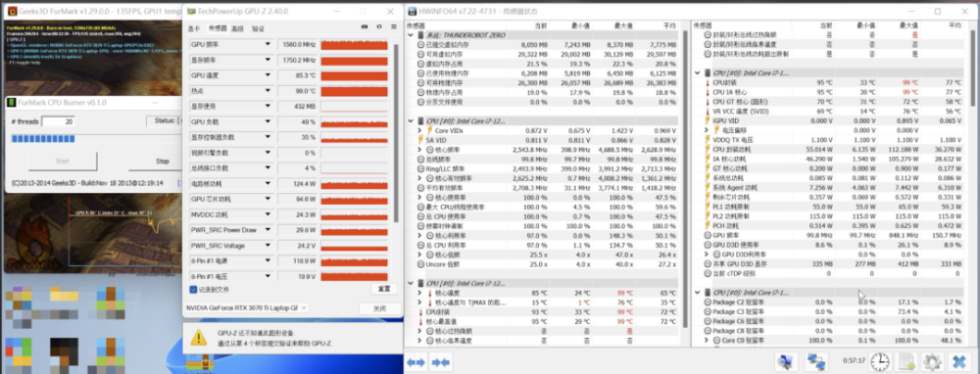Switch to 验证 tab in GPU-Z

click(x=258, y=28)
